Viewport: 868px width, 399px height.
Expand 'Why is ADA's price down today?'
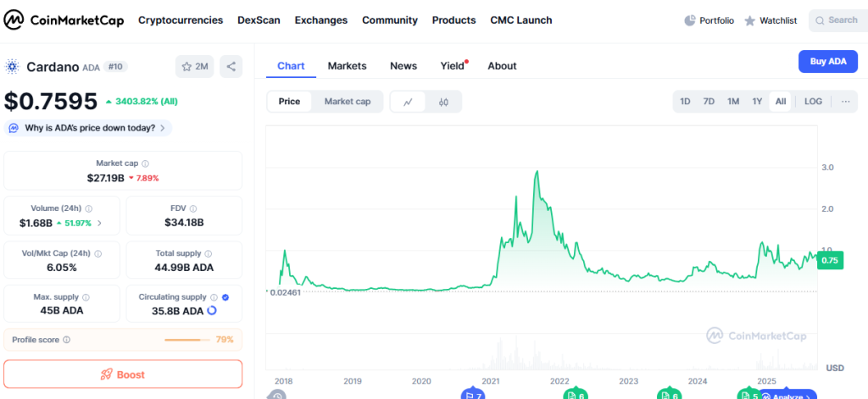(89, 128)
